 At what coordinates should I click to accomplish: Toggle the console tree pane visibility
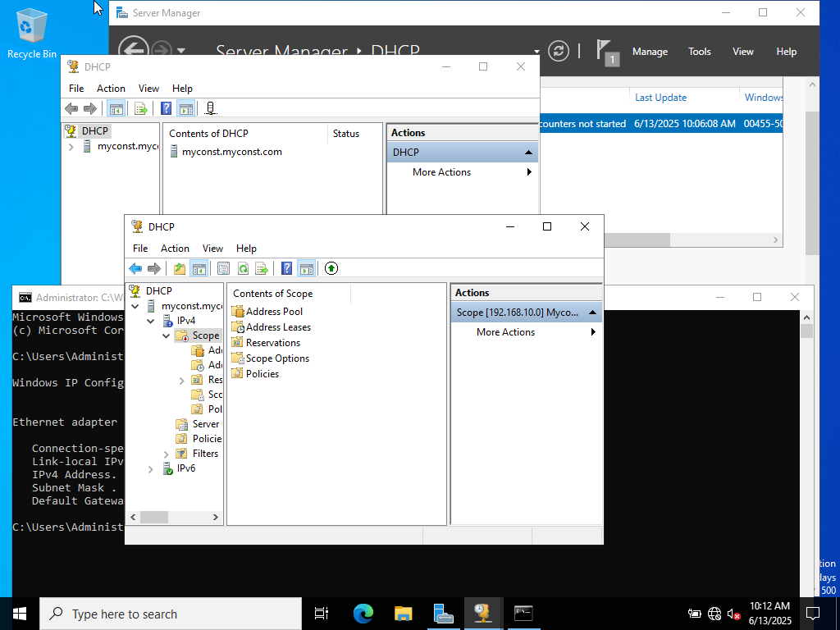(199, 268)
